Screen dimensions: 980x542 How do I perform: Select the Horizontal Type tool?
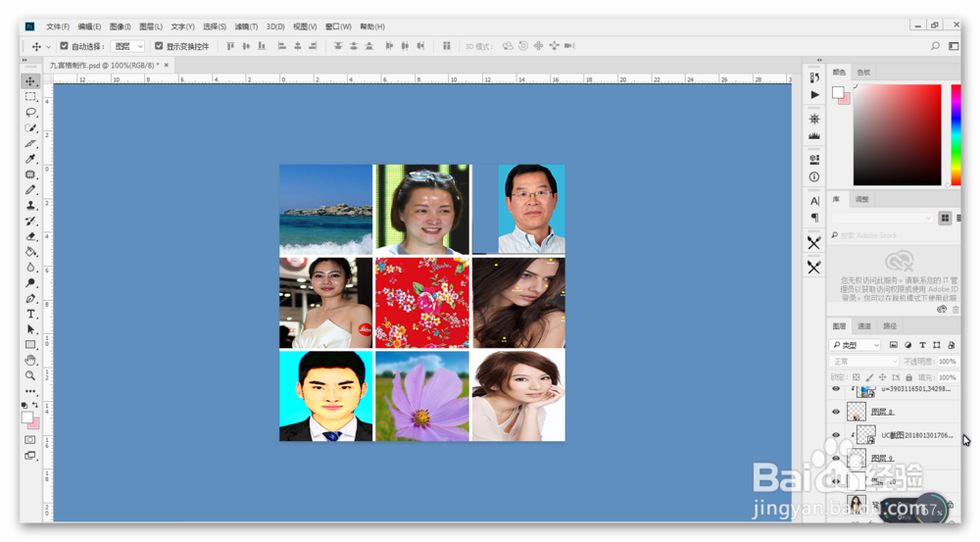point(30,314)
